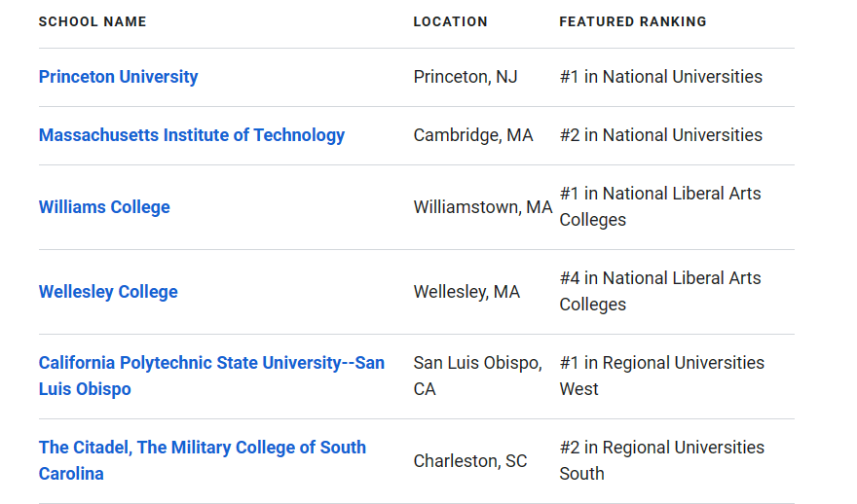The height and width of the screenshot is (504, 857).
Task: Follow The Citadel Military College link
Action: (203, 460)
